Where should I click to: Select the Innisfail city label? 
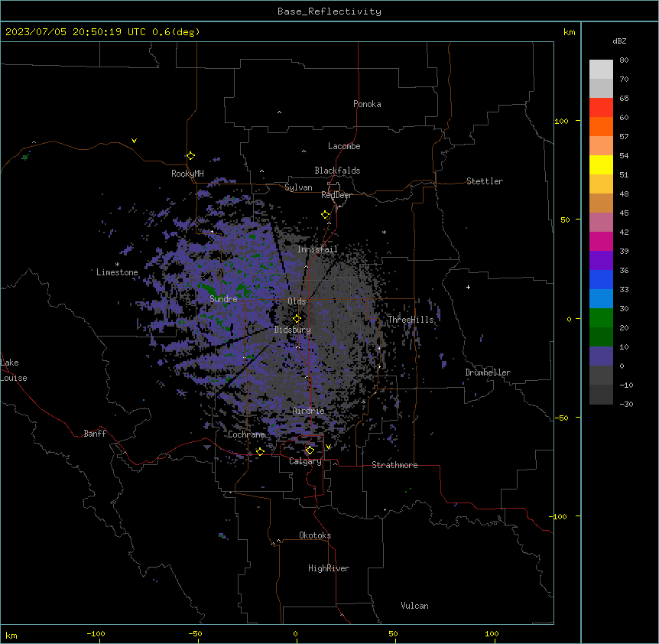click(x=317, y=249)
